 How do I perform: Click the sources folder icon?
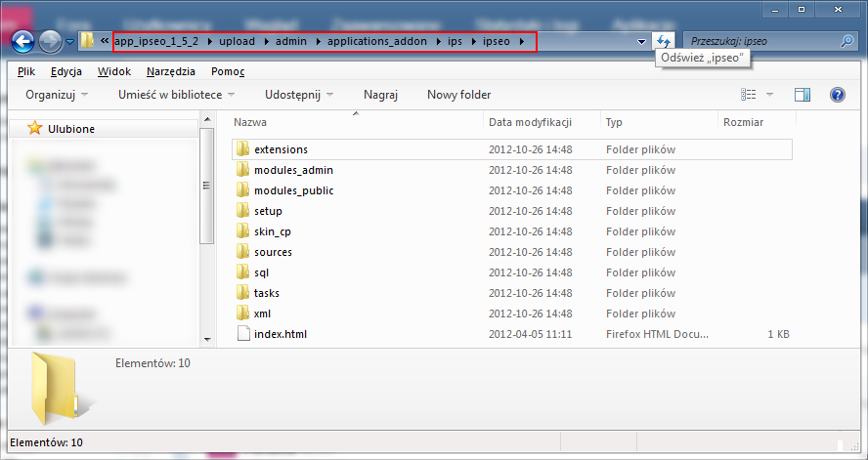(242, 251)
